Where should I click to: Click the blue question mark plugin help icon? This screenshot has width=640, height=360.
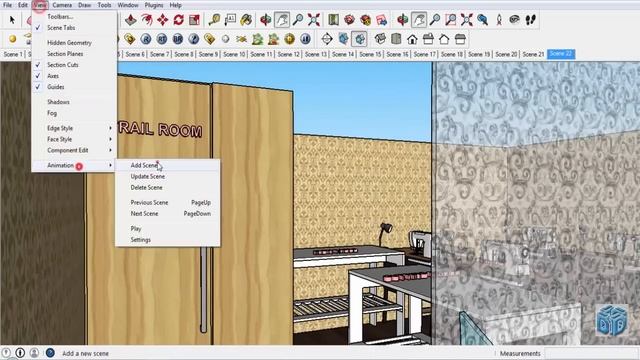point(193,39)
